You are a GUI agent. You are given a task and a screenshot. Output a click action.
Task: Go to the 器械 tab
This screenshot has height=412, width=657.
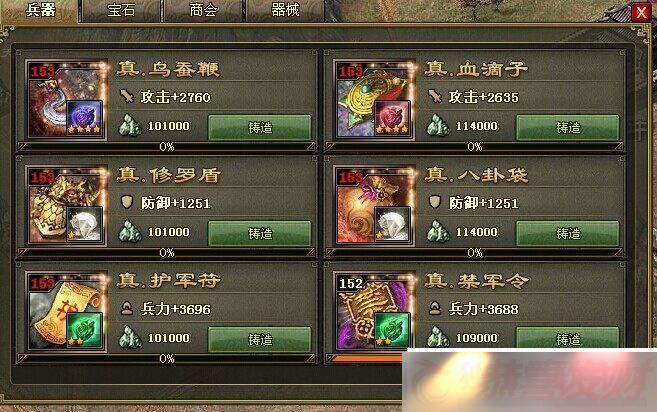tap(285, 10)
